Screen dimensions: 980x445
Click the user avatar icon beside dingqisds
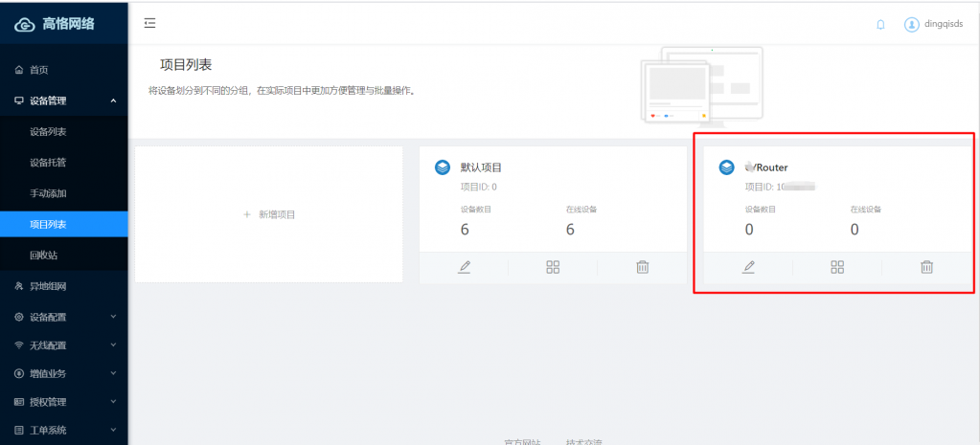point(912,25)
